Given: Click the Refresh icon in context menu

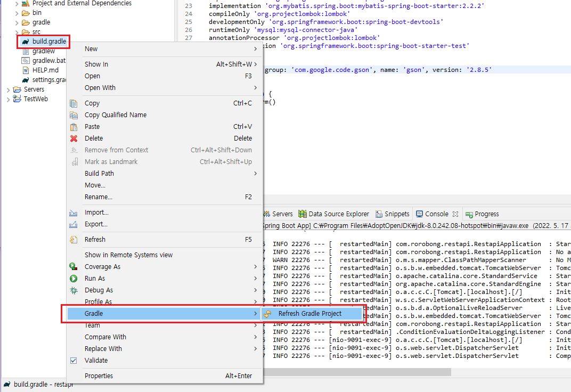Looking at the screenshot, I should 74,240.
